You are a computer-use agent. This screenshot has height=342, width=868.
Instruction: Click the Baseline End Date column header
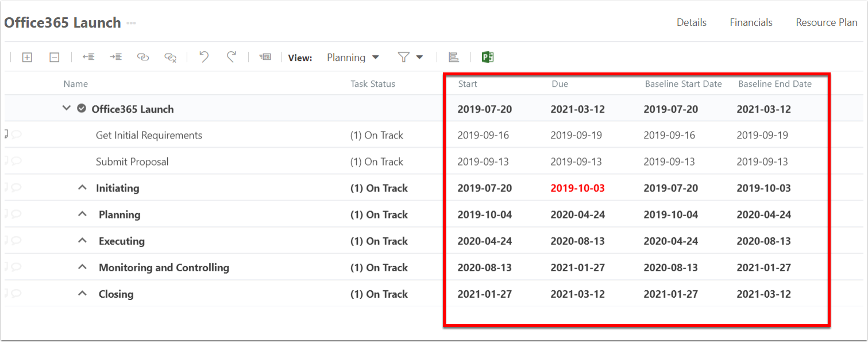(x=775, y=84)
